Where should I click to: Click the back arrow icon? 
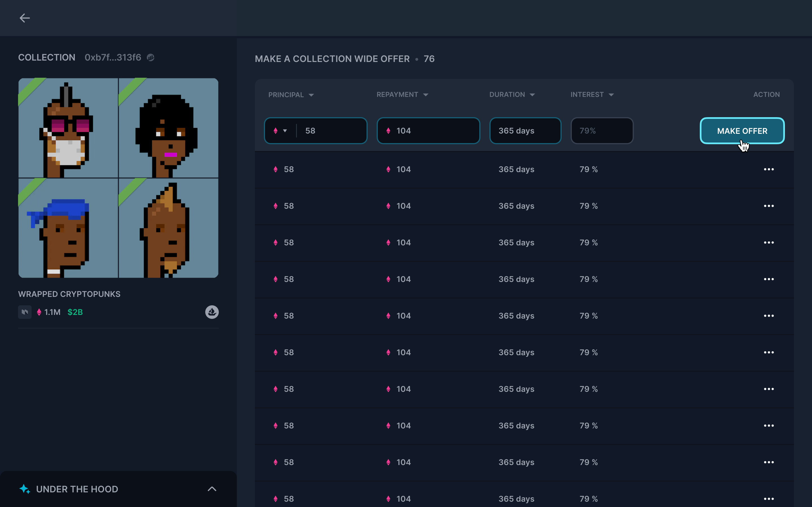pyautogui.click(x=25, y=18)
